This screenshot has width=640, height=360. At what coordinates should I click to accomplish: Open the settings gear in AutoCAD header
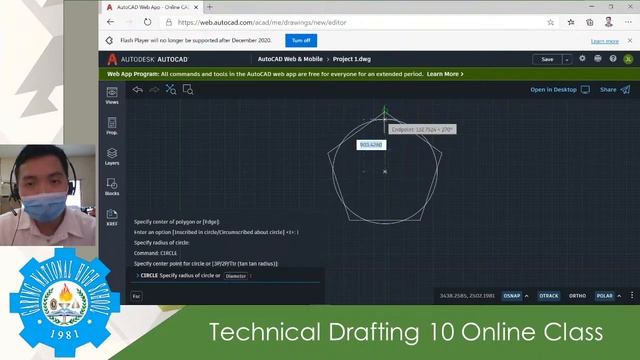582,59
